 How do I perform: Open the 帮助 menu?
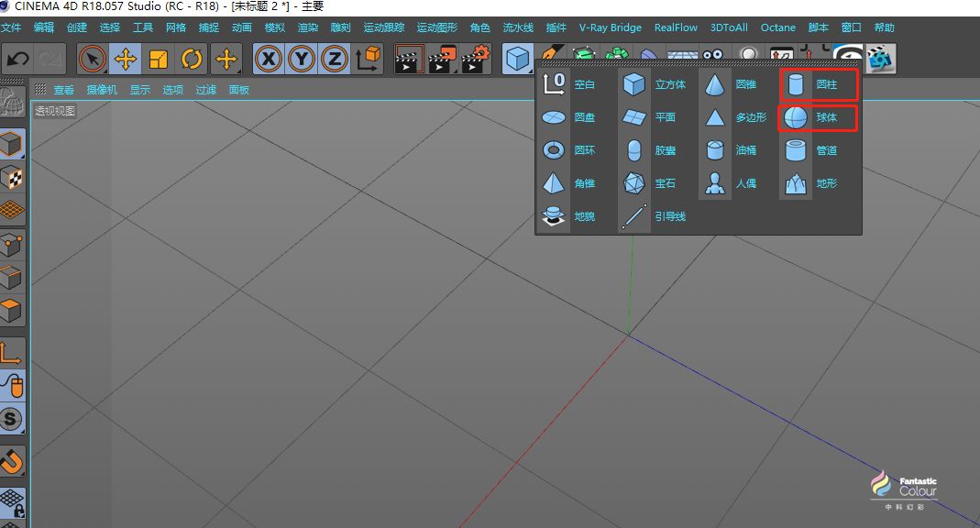[884, 27]
